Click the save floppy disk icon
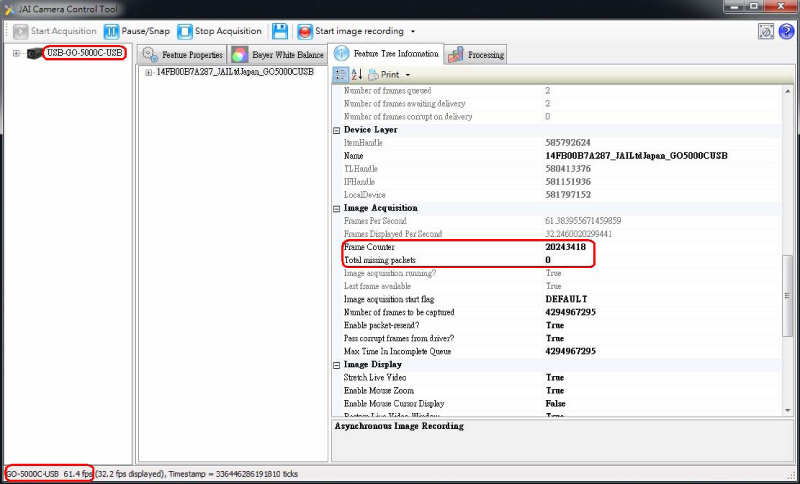This screenshot has width=800, height=484. 280,31
